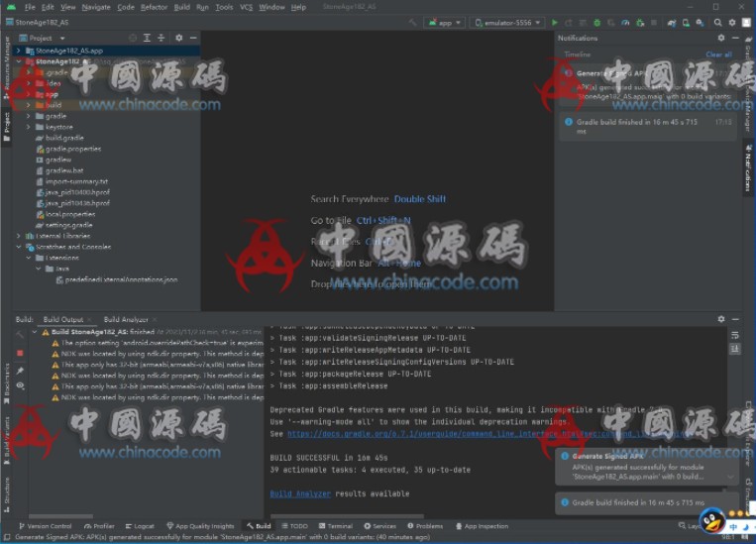Click the Pin Tab icon in Build panel
756x544 pixels.
(20, 370)
